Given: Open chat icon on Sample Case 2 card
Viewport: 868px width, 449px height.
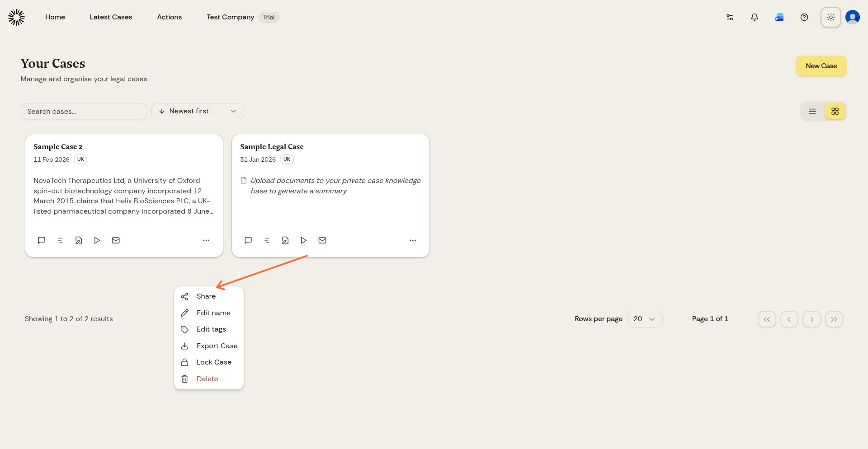Looking at the screenshot, I should coord(42,240).
